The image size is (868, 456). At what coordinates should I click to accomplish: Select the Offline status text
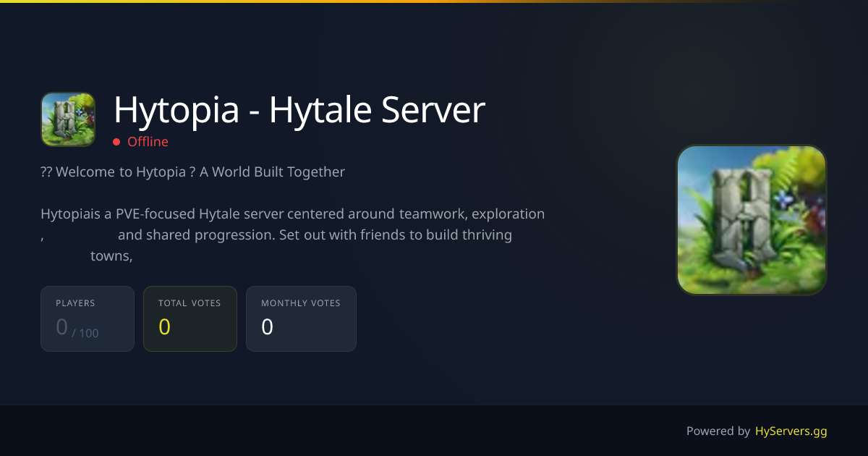[x=148, y=142]
